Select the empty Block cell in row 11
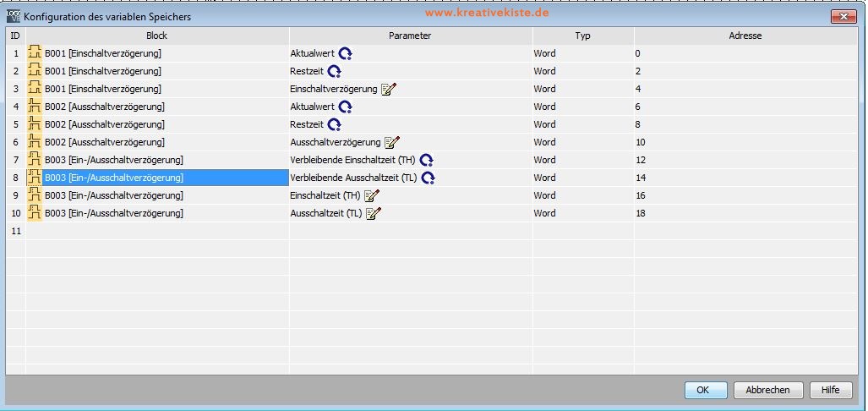This screenshot has width=868, height=411. (156, 232)
